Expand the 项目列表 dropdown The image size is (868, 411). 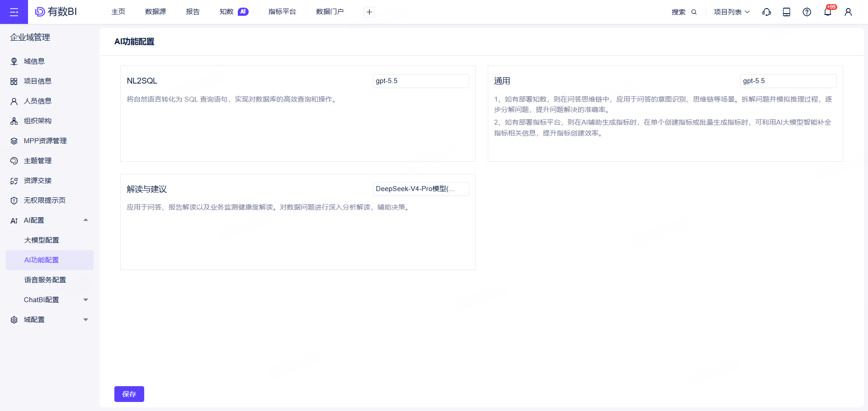tap(732, 12)
